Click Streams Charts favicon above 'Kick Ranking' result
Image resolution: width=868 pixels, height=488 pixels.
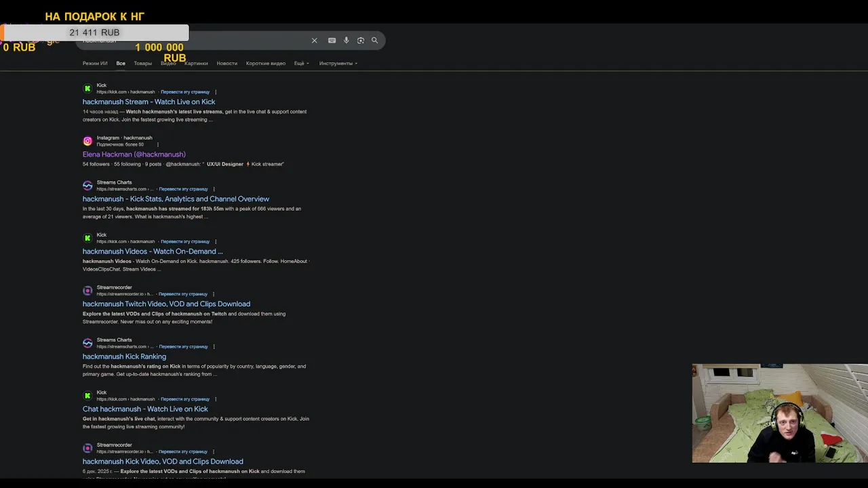coord(87,343)
